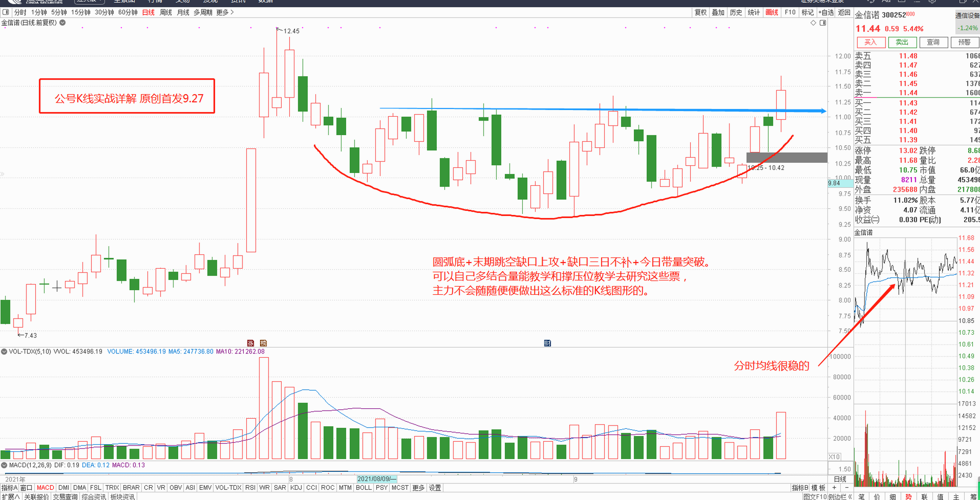Select MACD indicator tab

45,487
